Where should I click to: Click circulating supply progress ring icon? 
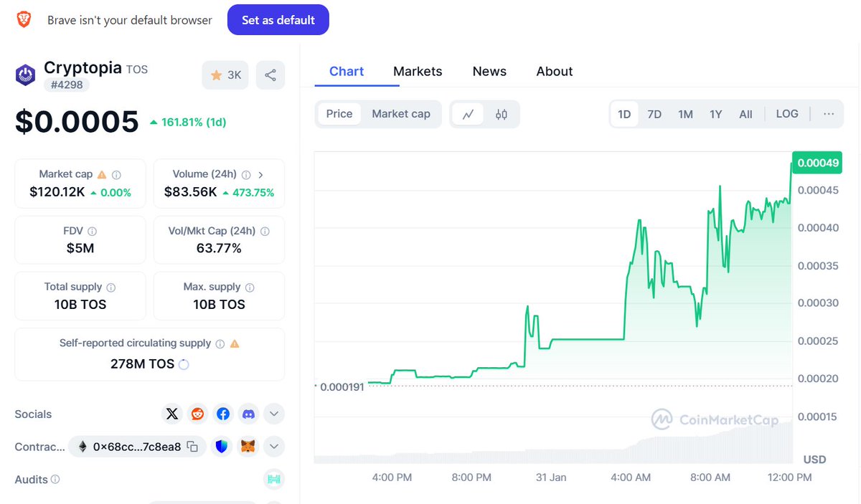(x=184, y=364)
